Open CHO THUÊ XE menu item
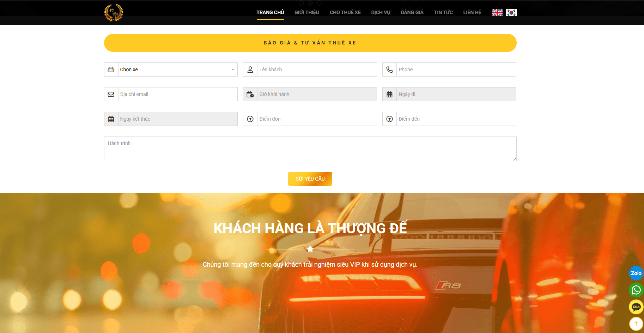 coord(345,12)
